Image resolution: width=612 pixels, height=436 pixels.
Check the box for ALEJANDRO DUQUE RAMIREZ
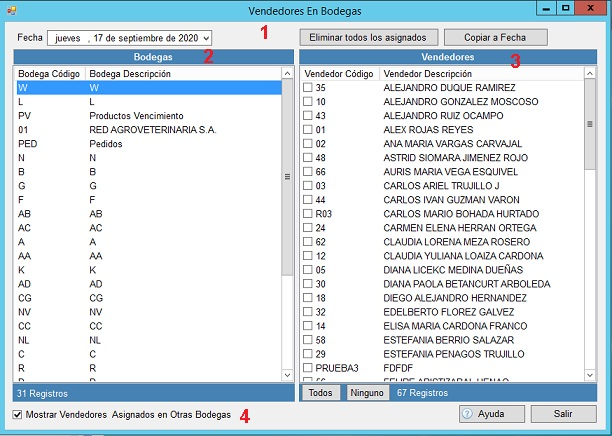(x=308, y=88)
